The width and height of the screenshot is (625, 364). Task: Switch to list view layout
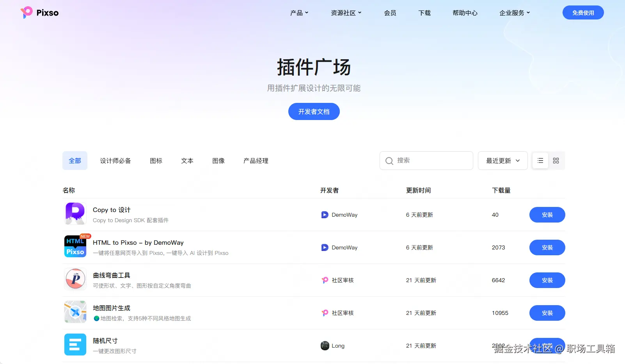540,161
